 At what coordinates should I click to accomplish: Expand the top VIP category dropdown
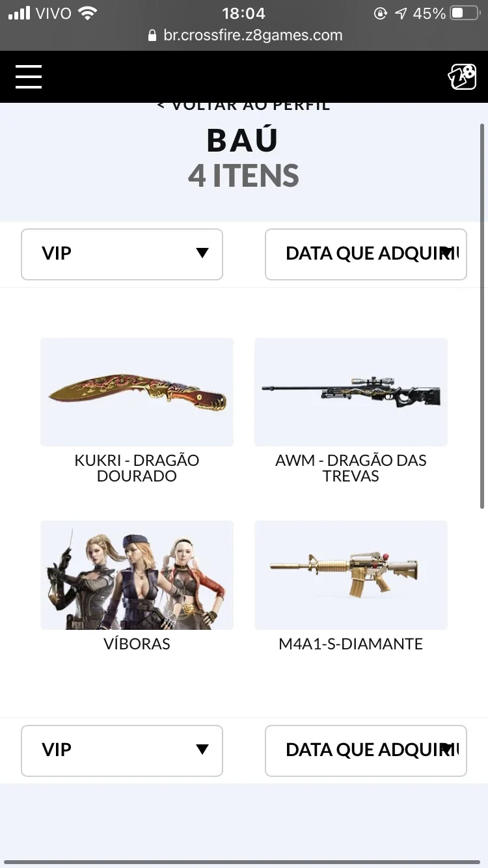(x=122, y=254)
